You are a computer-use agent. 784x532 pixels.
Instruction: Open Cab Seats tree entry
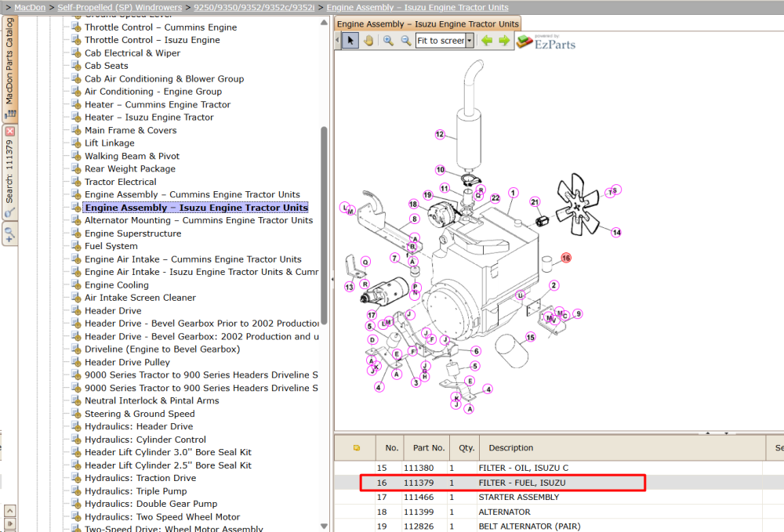[x=106, y=66]
